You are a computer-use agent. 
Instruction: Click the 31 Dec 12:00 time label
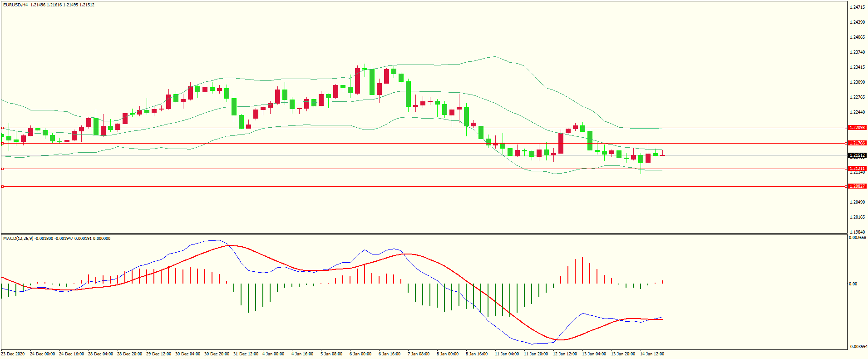[246, 354]
